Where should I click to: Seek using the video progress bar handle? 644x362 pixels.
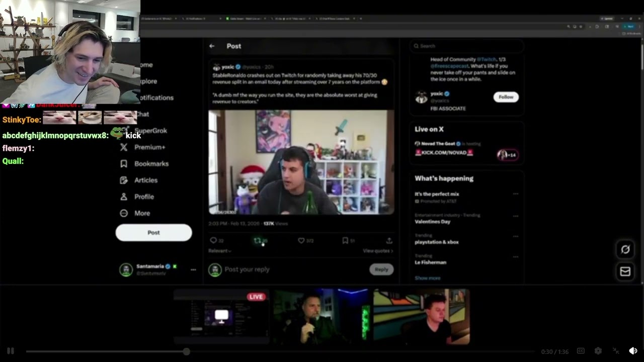click(x=186, y=351)
